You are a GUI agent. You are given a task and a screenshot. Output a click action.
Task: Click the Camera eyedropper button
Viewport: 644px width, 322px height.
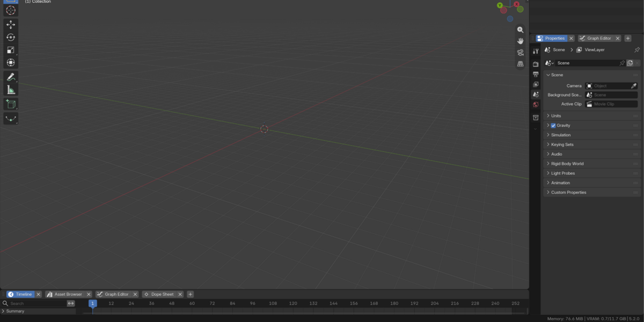pyautogui.click(x=634, y=86)
